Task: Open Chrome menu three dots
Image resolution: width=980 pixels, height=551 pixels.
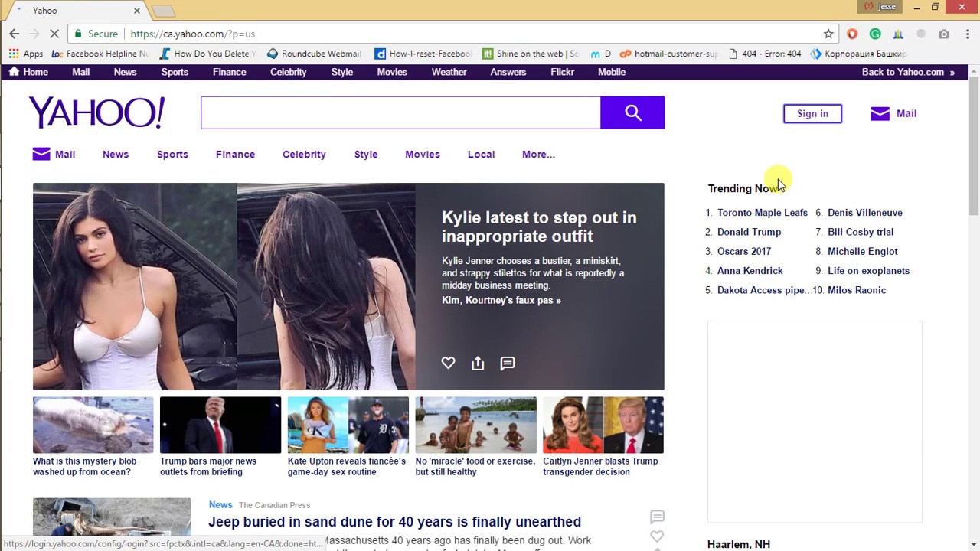Action: coord(966,34)
